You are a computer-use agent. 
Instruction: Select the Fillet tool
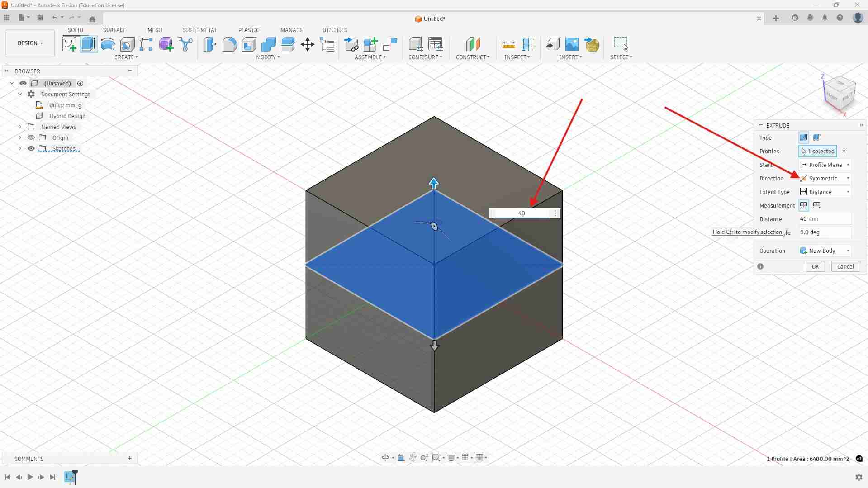click(229, 44)
